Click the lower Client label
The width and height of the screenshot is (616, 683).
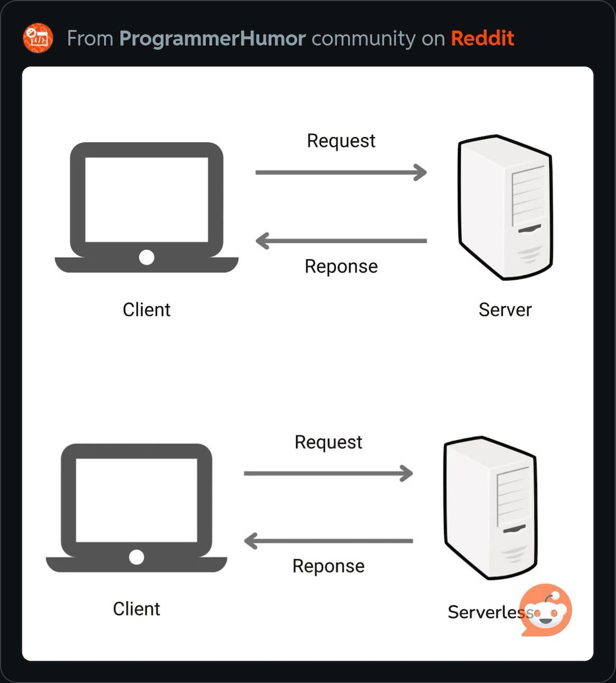pos(136,609)
